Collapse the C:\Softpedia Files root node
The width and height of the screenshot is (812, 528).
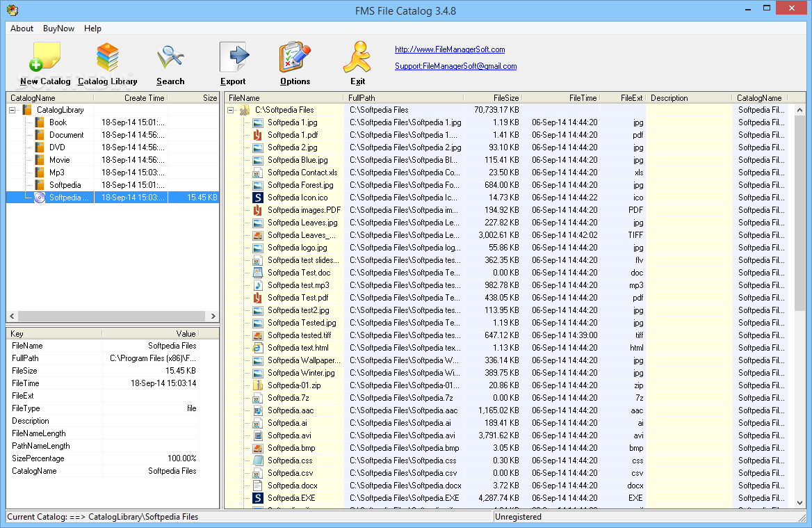231,109
